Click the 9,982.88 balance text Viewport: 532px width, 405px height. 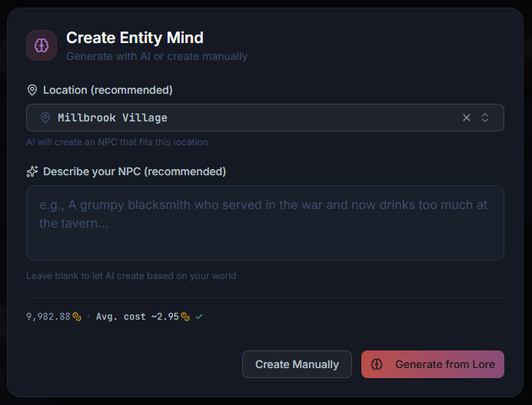[x=48, y=317]
